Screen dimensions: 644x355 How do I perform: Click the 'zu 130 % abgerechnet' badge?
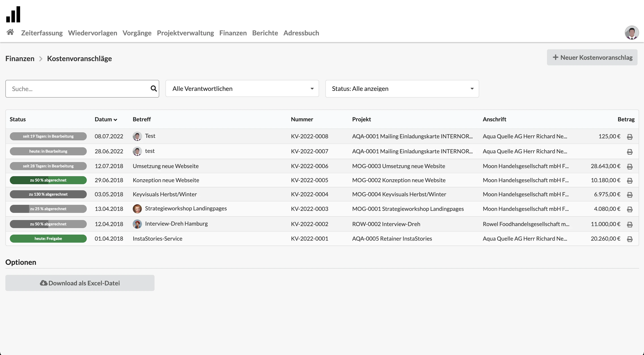coord(48,194)
